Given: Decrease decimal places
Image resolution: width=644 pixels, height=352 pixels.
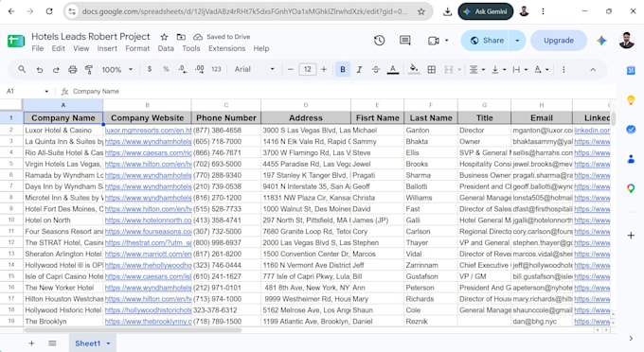Looking at the screenshot, I should [x=183, y=69].
